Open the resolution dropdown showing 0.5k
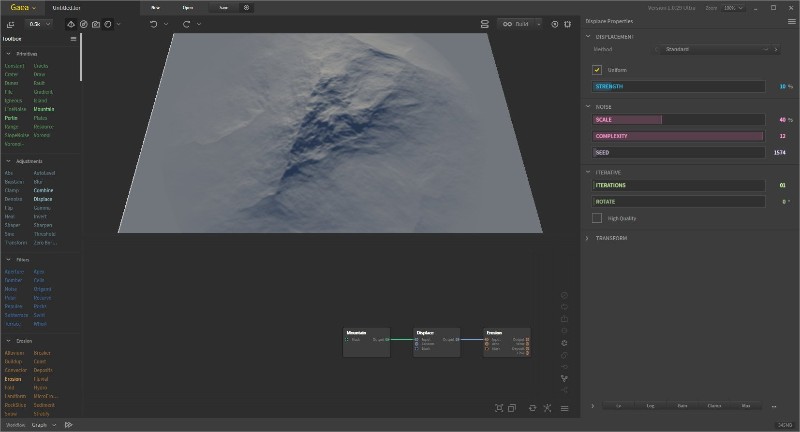 [x=40, y=23]
